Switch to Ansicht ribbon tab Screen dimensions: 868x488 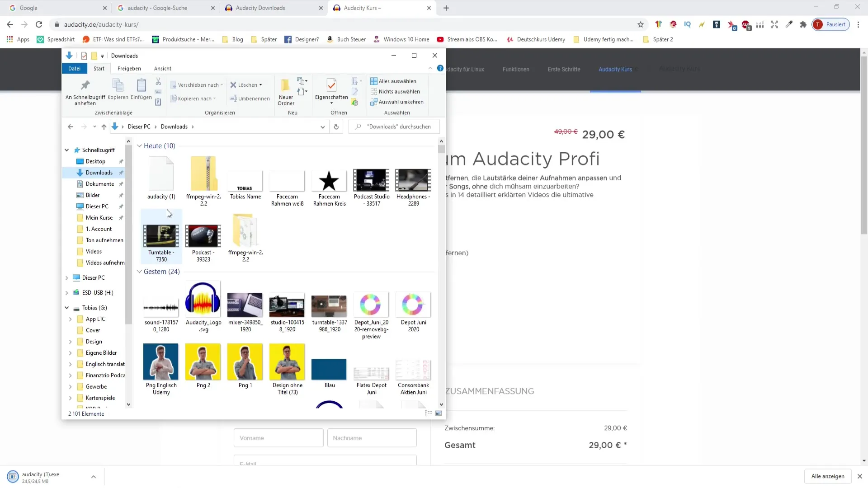coord(163,69)
